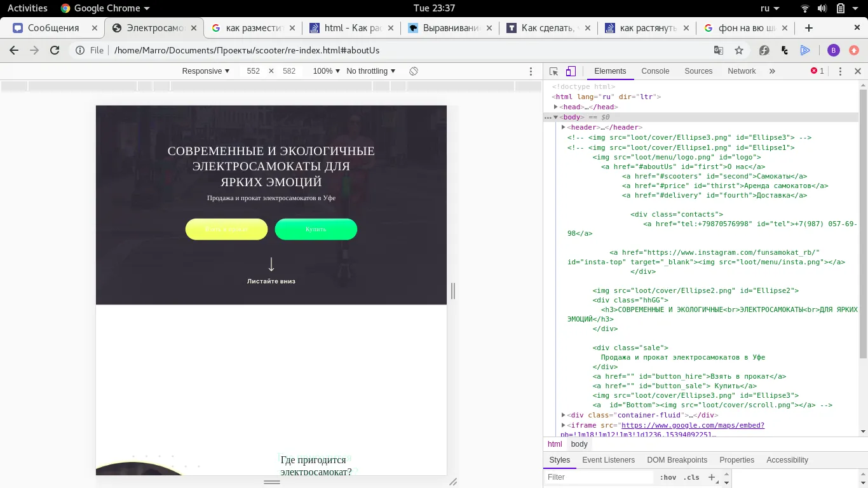Screen dimensions: 868x488
Task: Open the Google Chrome app menu
Action: pyautogui.click(x=105, y=8)
